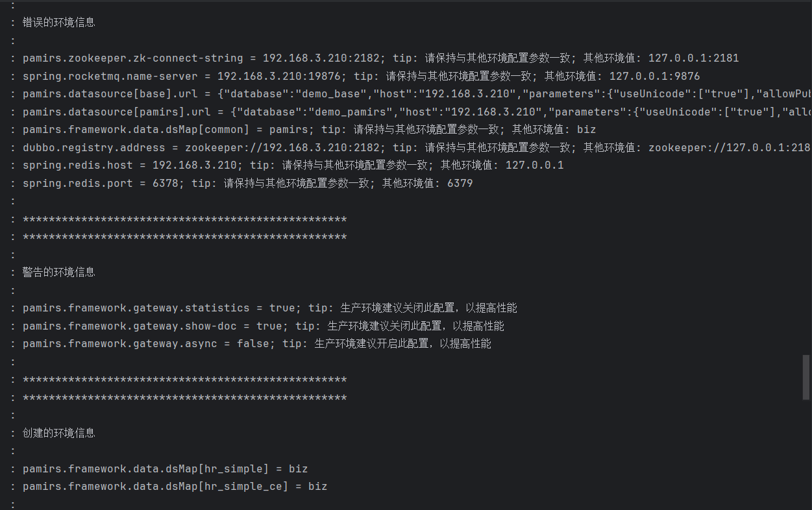Screen dimensions: 812x510
Task: Click the gateway.show-doc = true line
Action: pos(263,326)
